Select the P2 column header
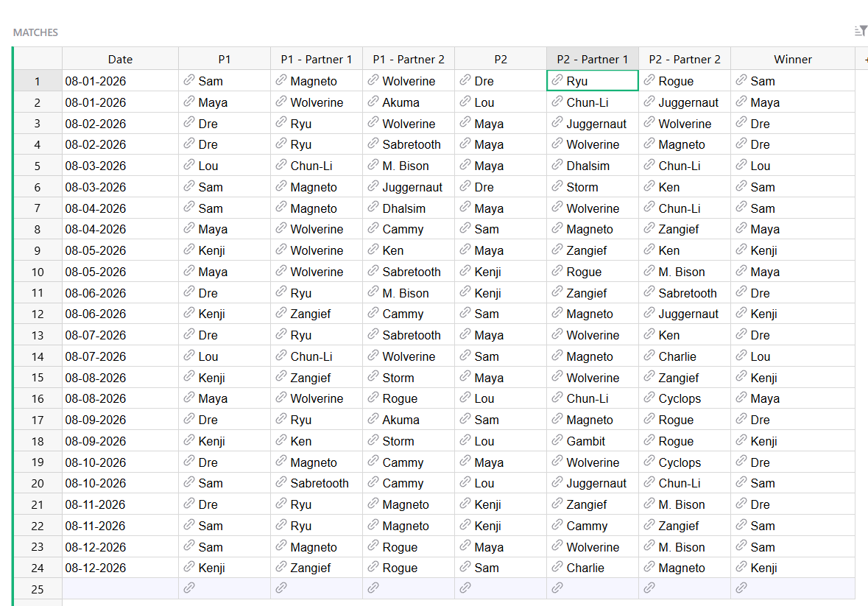This screenshot has width=868, height=606. (501, 59)
